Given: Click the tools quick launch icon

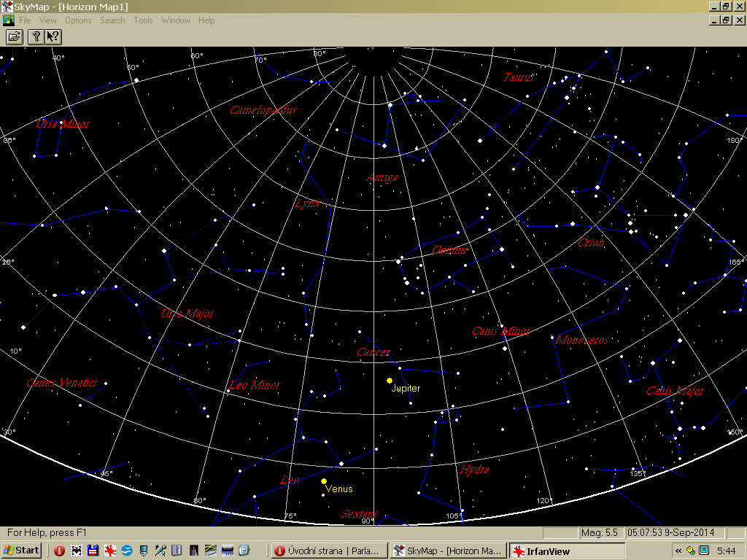Looking at the screenshot, I should 160,551.
